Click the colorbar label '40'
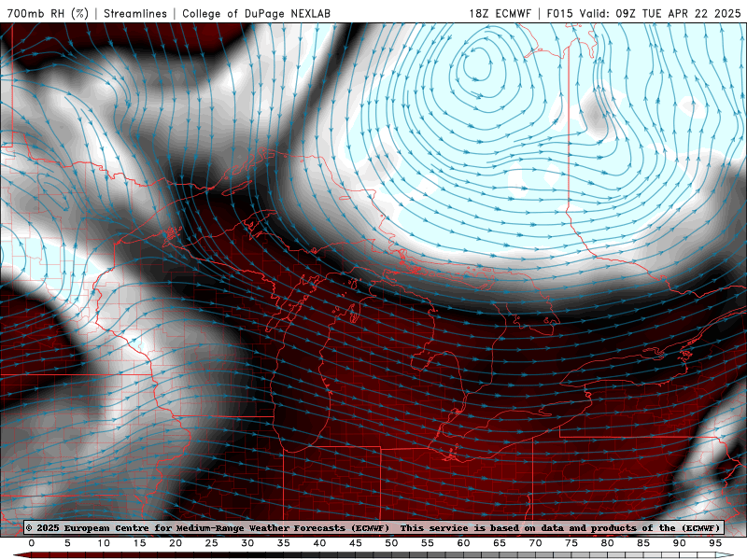 pos(319,543)
